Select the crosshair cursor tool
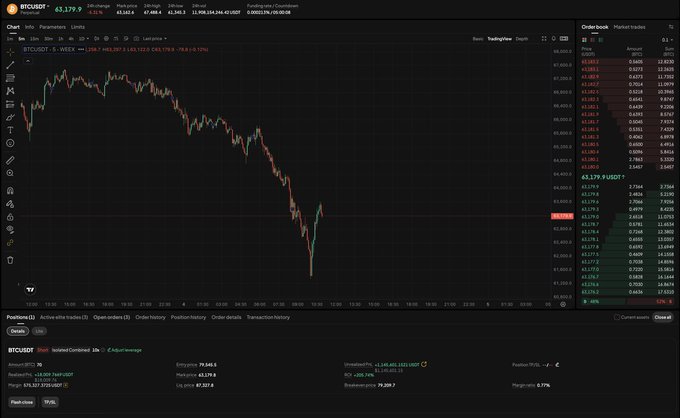The height and width of the screenshot is (418, 680). 10,52
